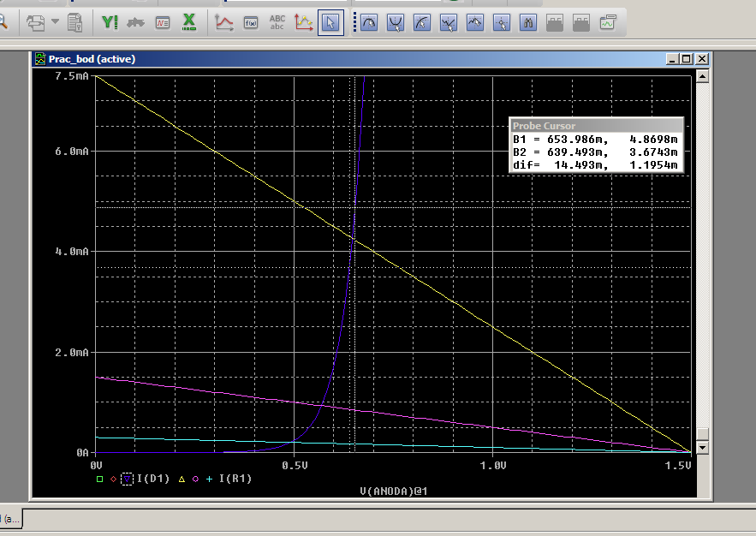The image size is (756, 536).
Task: Minimize the Prac_bod plot window
Action: tap(673, 59)
